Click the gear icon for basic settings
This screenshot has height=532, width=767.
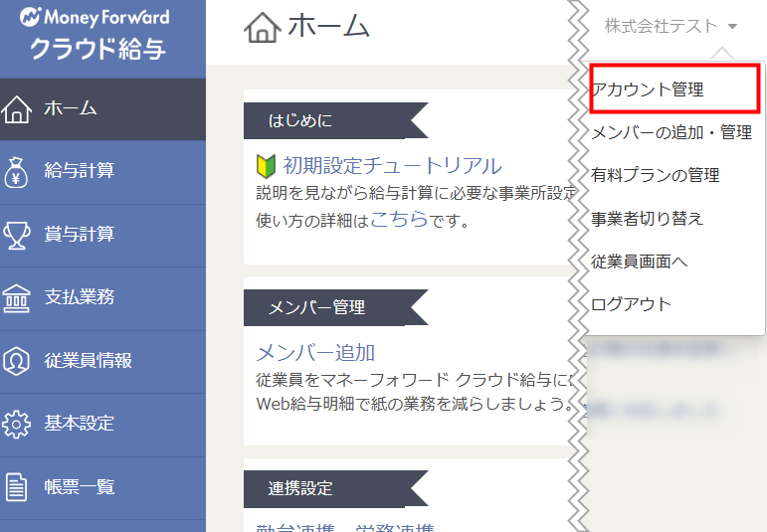[x=19, y=424]
